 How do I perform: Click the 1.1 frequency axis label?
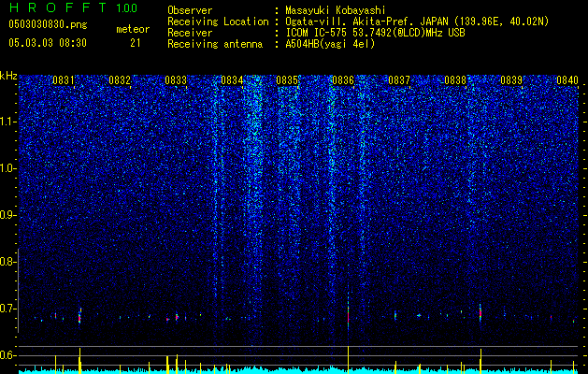[7, 122]
